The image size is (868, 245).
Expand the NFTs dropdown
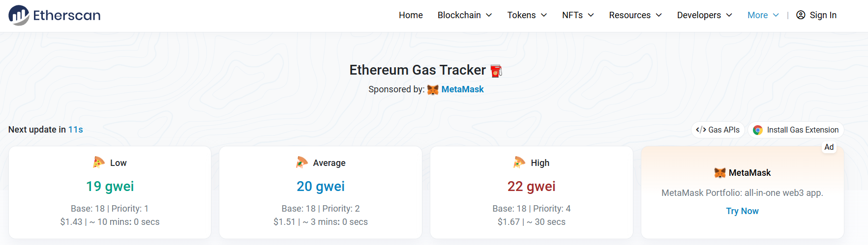click(578, 15)
